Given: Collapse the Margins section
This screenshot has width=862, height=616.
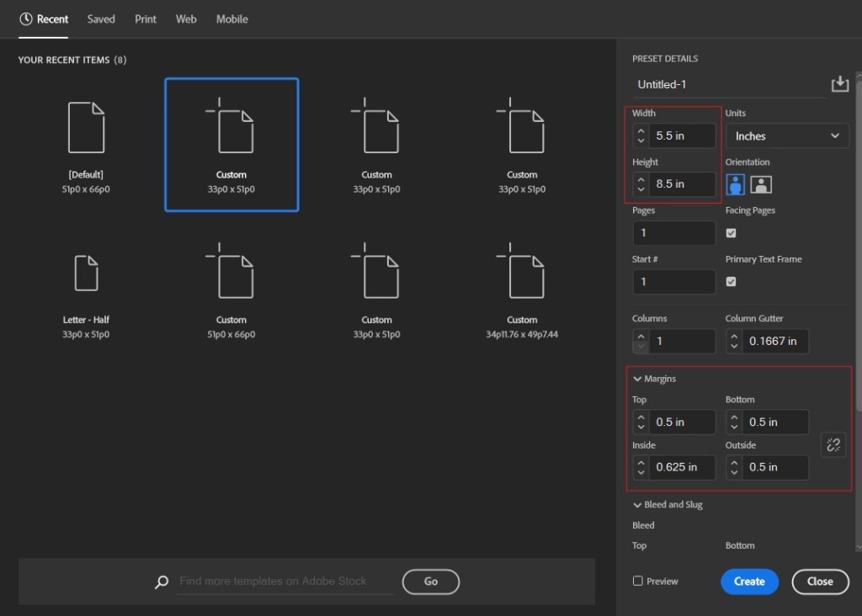Looking at the screenshot, I should click(638, 380).
